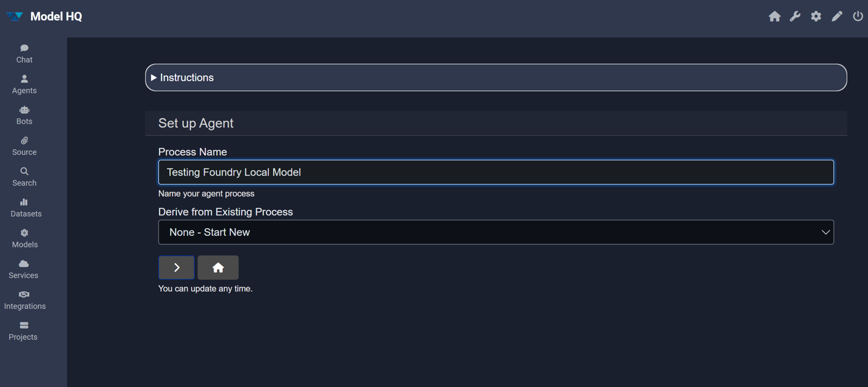Viewport: 868px width, 387px height.
Task: Open the Bots panel
Action: click(24, 115)
